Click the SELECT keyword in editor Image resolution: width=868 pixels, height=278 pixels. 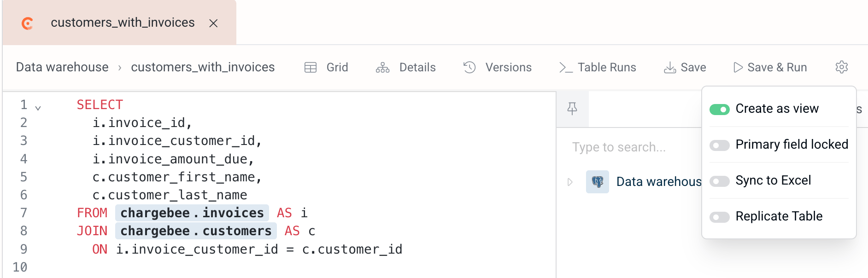coord(100,104)
